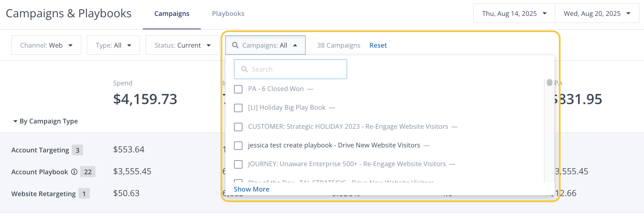Open the Channel: Web dropdown
Viewport: 644px width, 218px height.
[46, 45]
